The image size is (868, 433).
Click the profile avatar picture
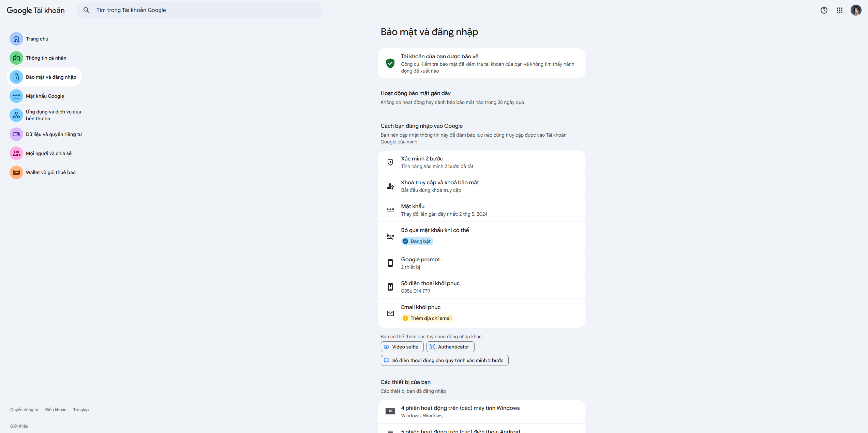click(856, 10)
